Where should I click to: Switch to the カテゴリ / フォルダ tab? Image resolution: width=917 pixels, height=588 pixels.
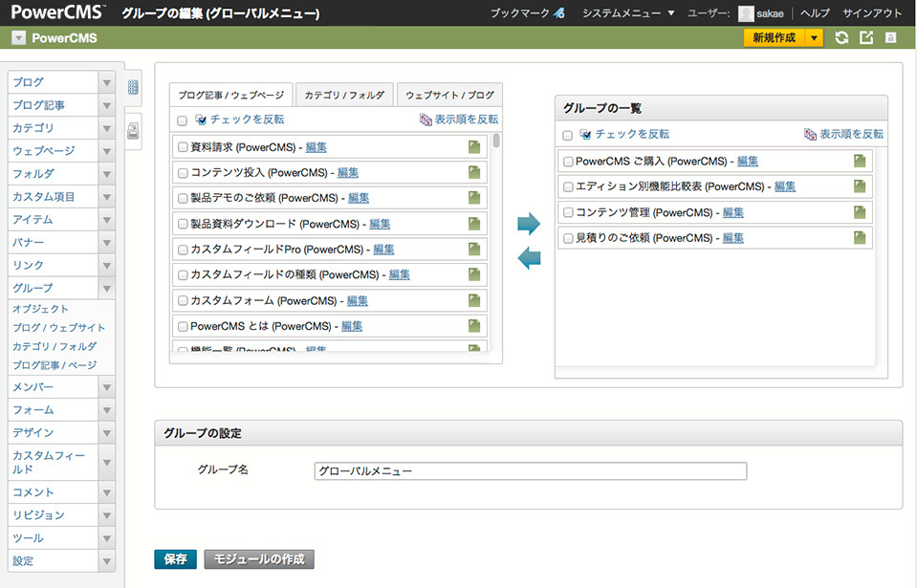344,95
